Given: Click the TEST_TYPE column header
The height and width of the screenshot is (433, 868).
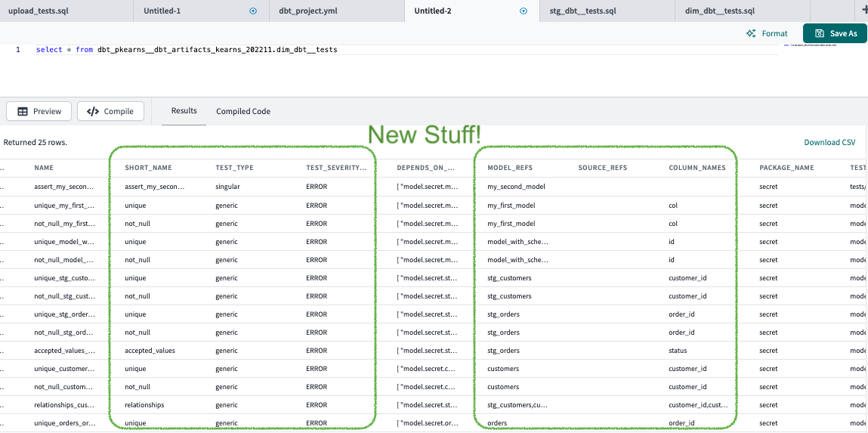Looking at the screenshot, I should point(234,168).
